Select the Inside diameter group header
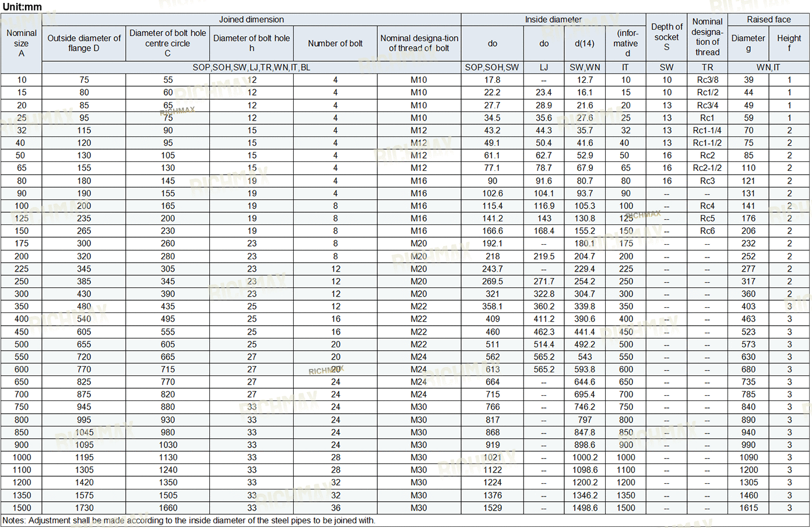 tap(553, 19)
